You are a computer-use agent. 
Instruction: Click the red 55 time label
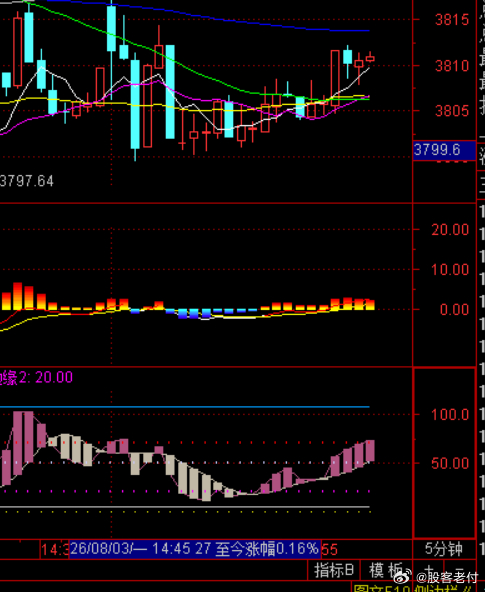pos(329,550)
